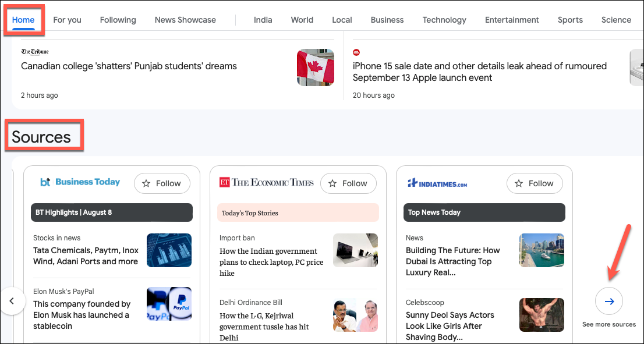This screenshot has height=344, width=644.
Task: Open the Entertainment news section
Action: [512, 20]
